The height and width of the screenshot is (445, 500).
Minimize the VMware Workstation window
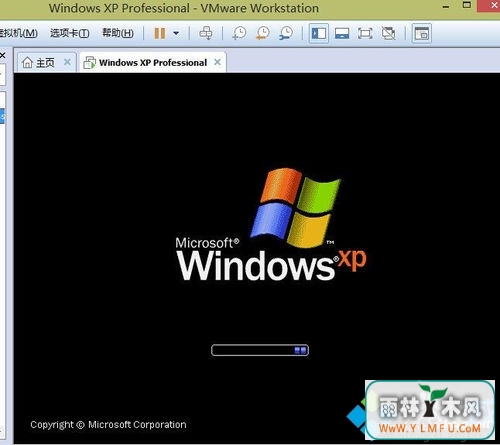[x=446, y=7]
